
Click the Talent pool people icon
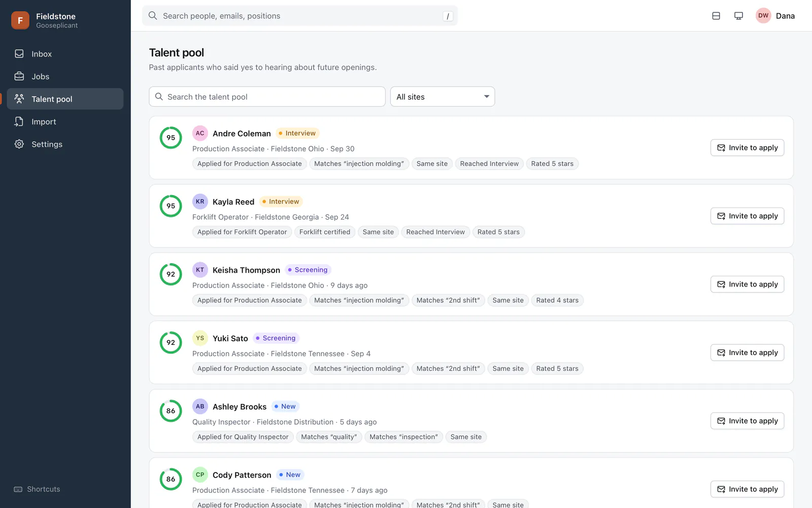[19, 99]
